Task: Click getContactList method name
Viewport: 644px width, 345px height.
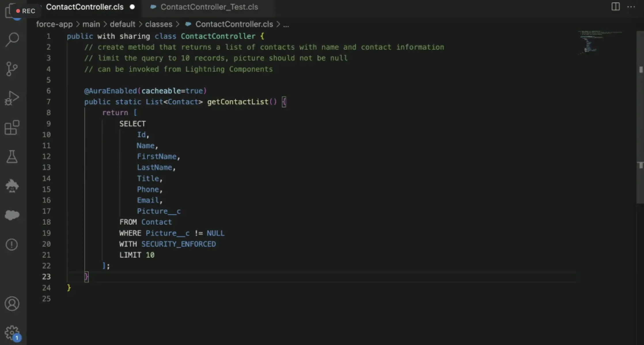Action: click(238, 102)
